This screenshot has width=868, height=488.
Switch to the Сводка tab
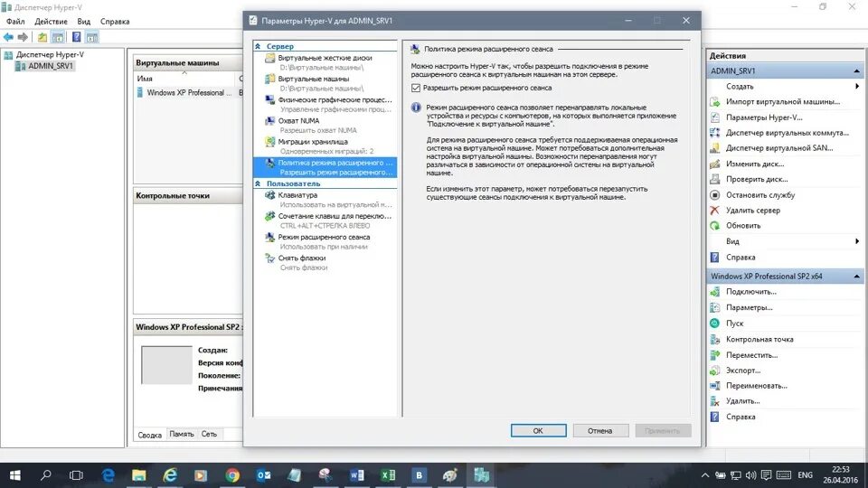point(149,435)
